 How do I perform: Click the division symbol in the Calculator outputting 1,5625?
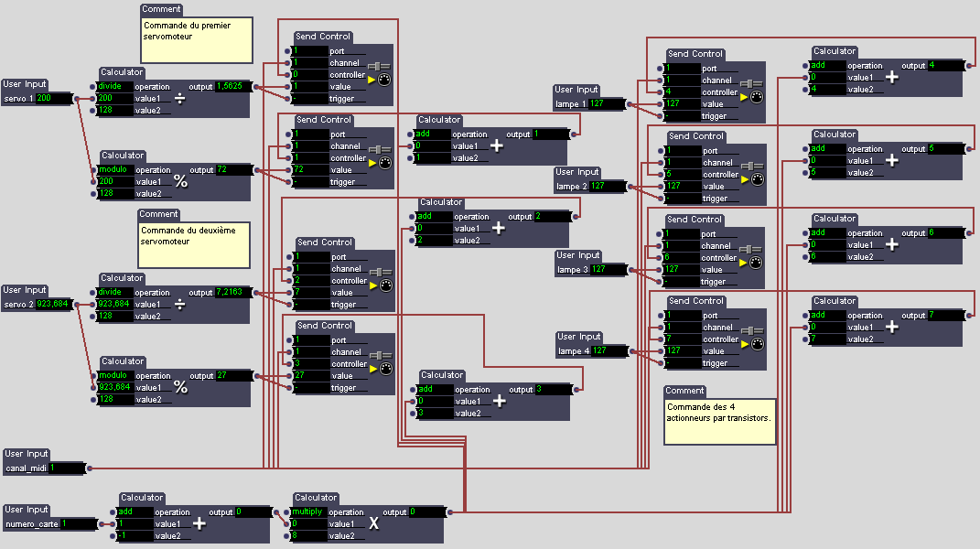(x=180, y=99)
